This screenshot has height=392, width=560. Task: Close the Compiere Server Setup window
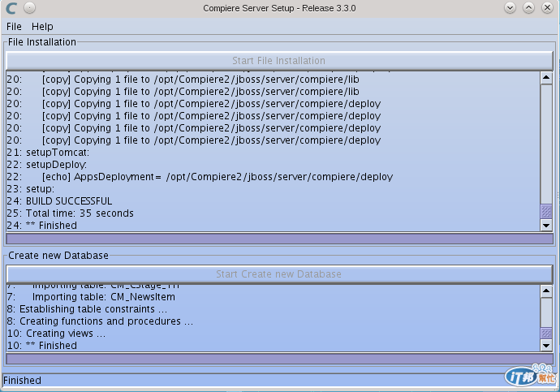(547, 8)
